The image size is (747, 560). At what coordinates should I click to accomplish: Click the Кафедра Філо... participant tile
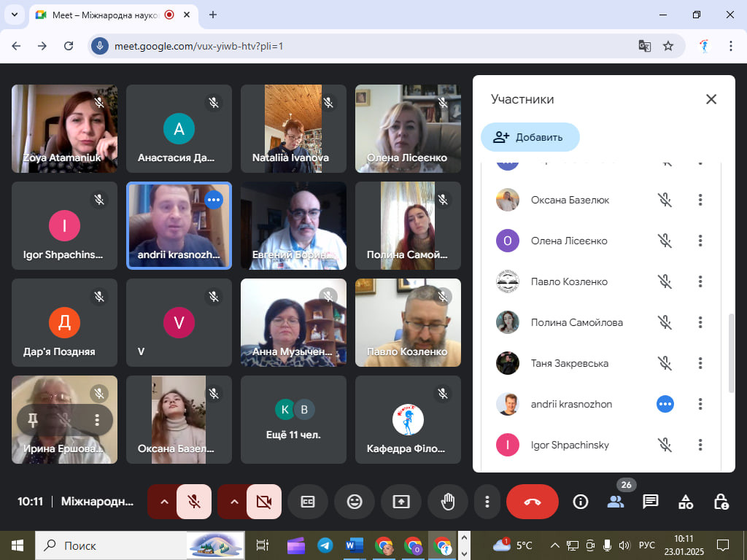pos(409,419)
